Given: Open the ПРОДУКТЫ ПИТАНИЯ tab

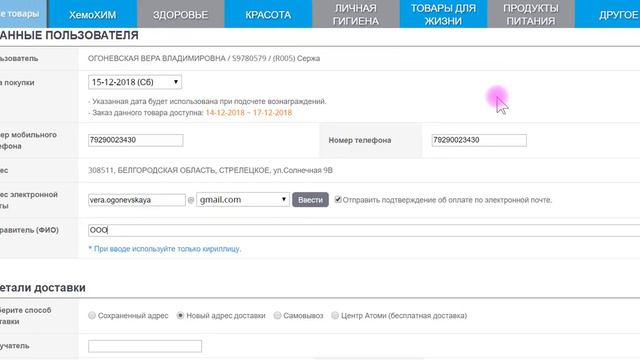Looking at the screenshot, I should (x=531, y=14).
